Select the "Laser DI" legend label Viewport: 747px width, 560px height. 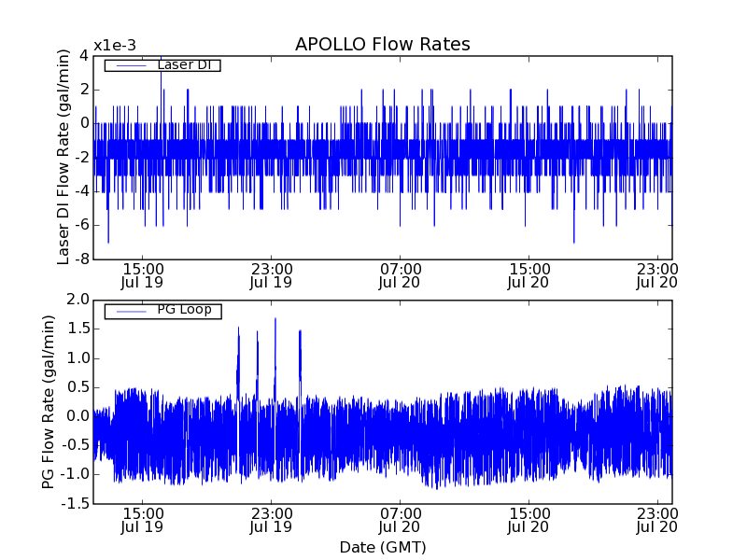184,64
